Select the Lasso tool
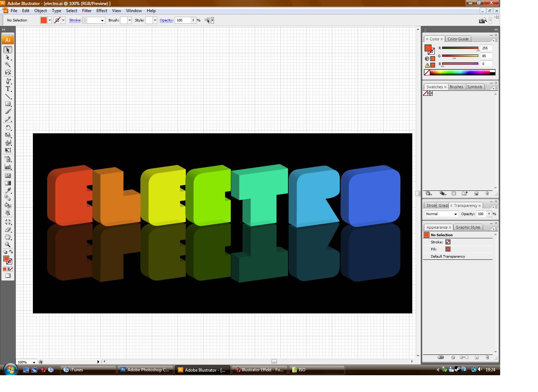This screenshot has width=538, height=392. point(8,72)
